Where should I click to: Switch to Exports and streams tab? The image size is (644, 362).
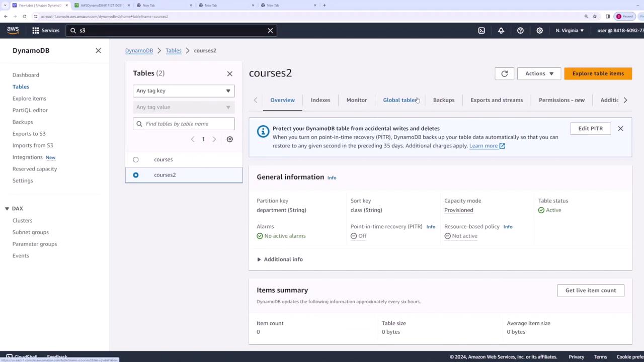click(497, 100)
